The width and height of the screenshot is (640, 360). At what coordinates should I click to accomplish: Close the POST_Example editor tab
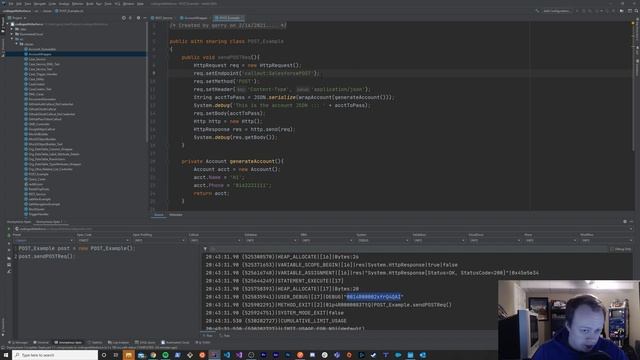(242, 18)
